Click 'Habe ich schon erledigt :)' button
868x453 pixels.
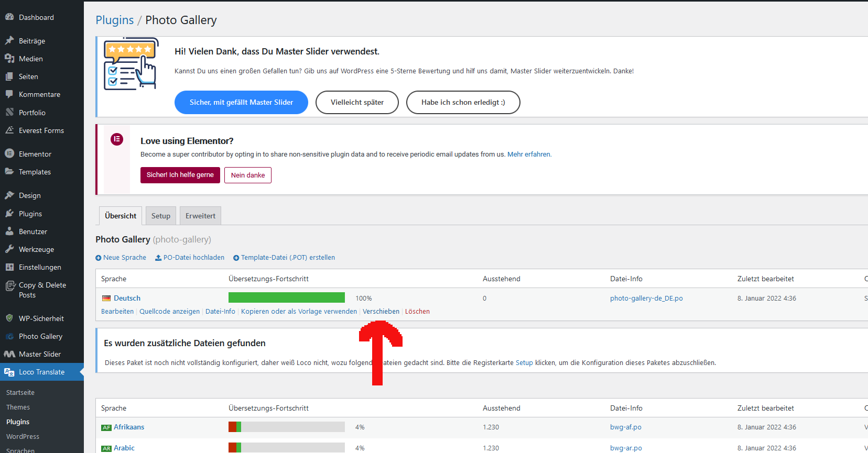[463, 102]
